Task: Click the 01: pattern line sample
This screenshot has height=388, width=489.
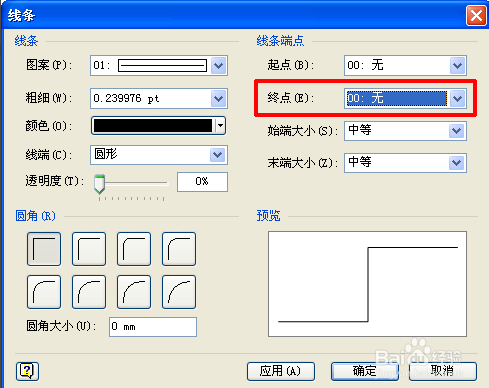Action: 162,65
